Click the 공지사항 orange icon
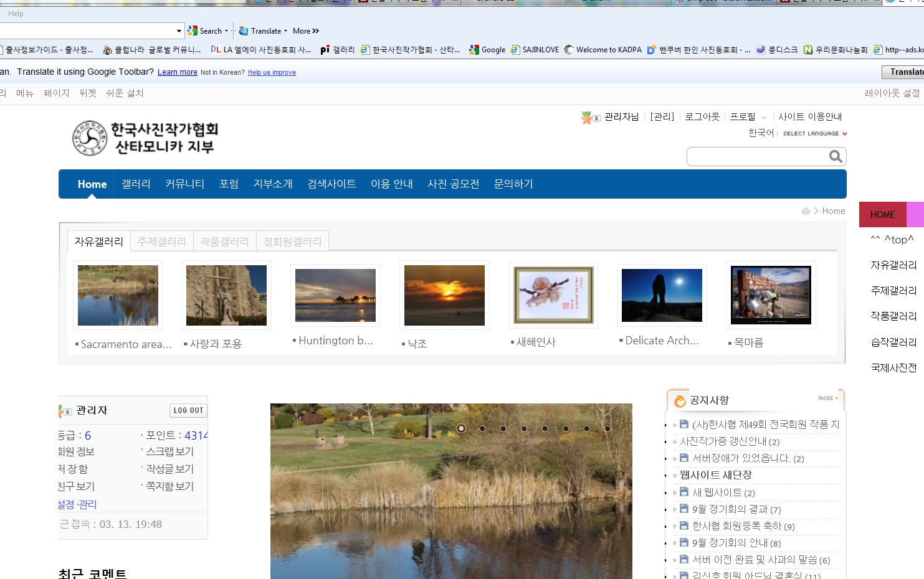The height and width of the screenshot is (579, 924). click(680, 401)
